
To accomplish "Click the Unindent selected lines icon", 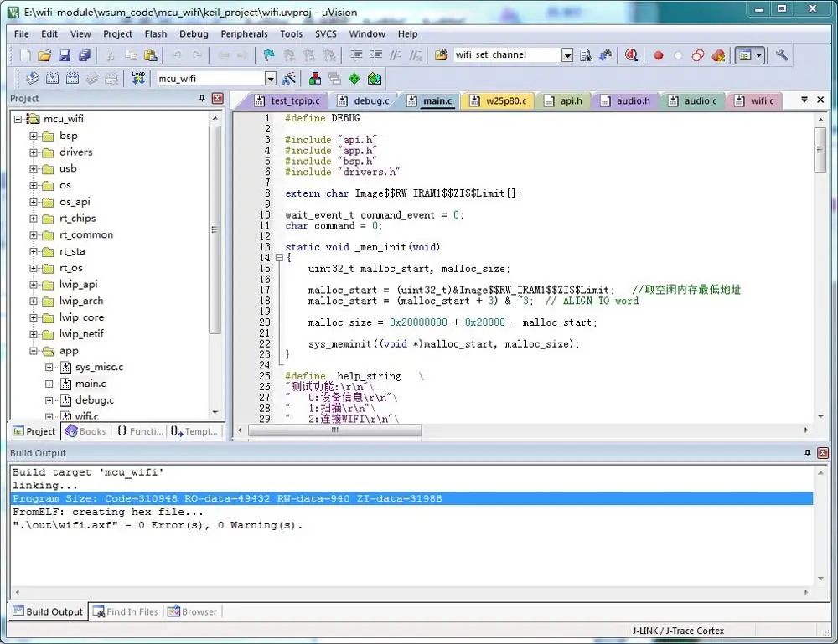I will (x=376, y=55).
